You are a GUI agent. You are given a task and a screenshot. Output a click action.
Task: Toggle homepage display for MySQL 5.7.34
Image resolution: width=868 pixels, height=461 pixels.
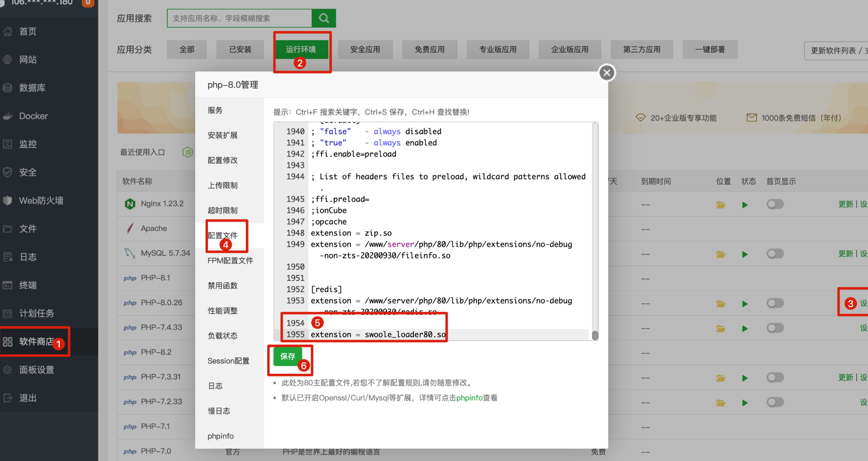coord(775,254)
